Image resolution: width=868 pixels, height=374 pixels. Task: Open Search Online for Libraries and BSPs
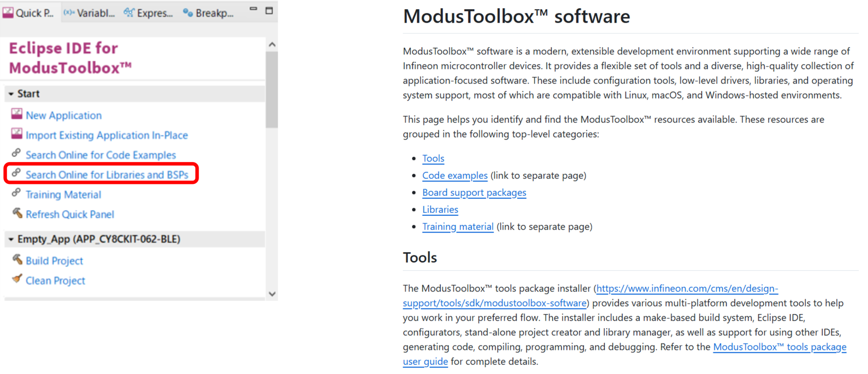[x=107, y=175]
